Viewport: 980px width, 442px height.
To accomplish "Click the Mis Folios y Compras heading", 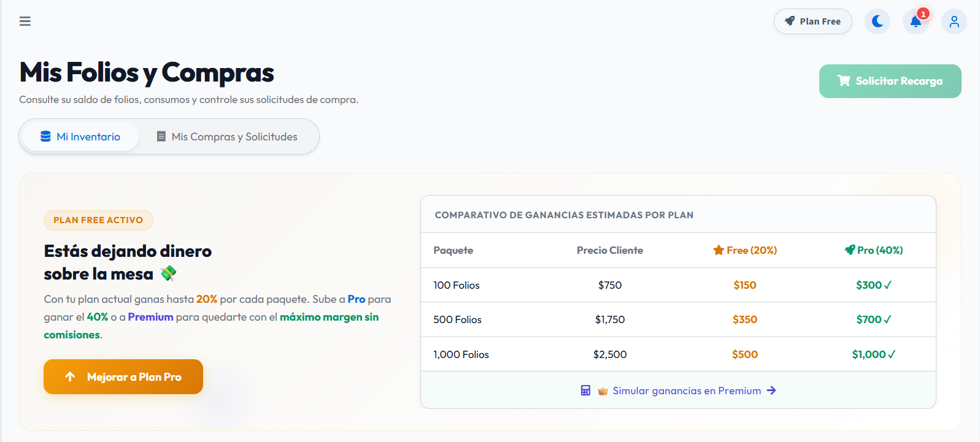I will pos(147,72).
